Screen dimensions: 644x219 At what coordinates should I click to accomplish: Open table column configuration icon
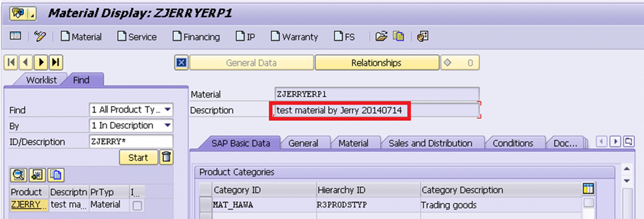[588, 188]
